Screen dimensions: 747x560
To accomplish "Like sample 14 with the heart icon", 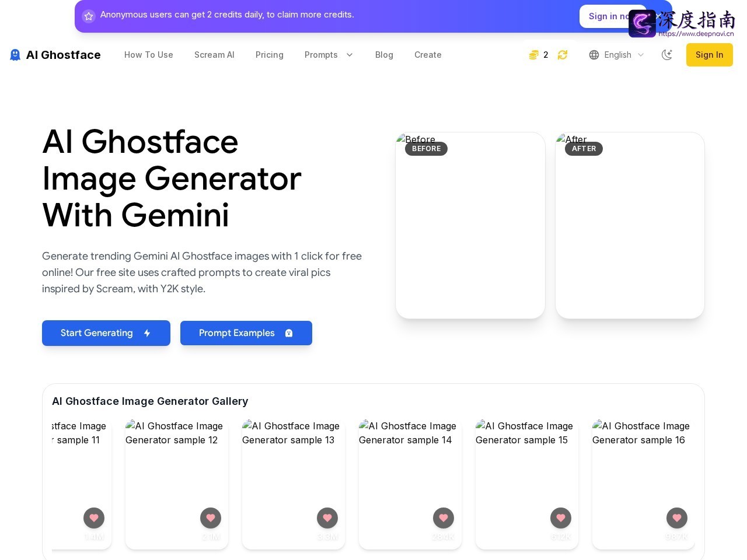I will [444, 517].
